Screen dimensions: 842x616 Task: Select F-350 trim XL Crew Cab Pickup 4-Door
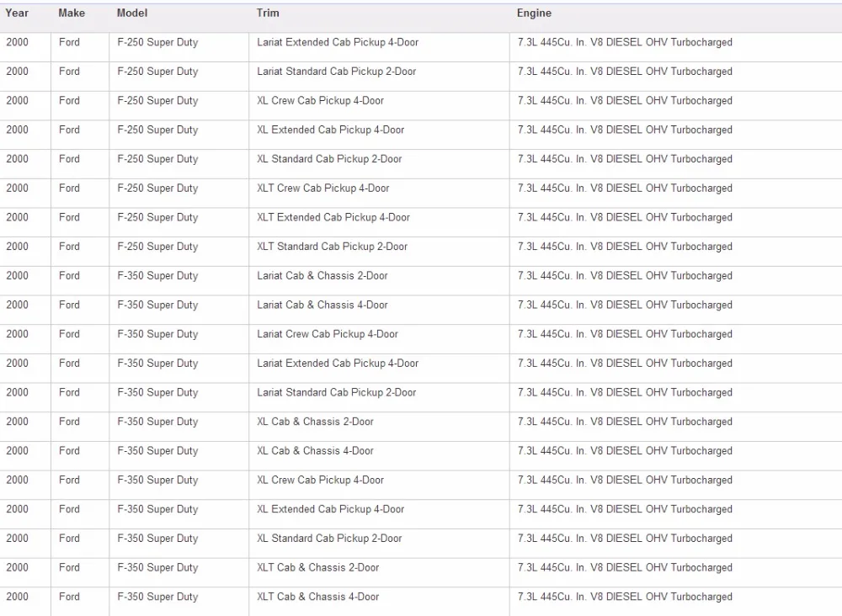(321, 480)
